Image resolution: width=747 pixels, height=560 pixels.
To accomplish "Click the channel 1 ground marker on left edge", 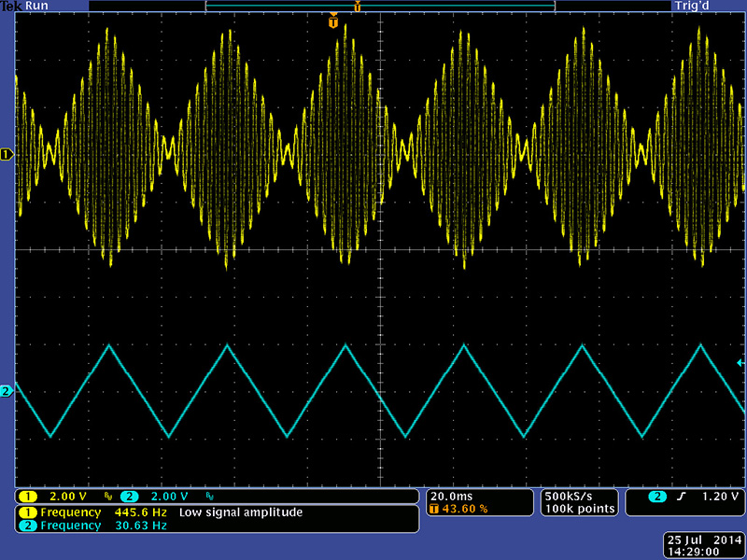I will tap(8, 153).
